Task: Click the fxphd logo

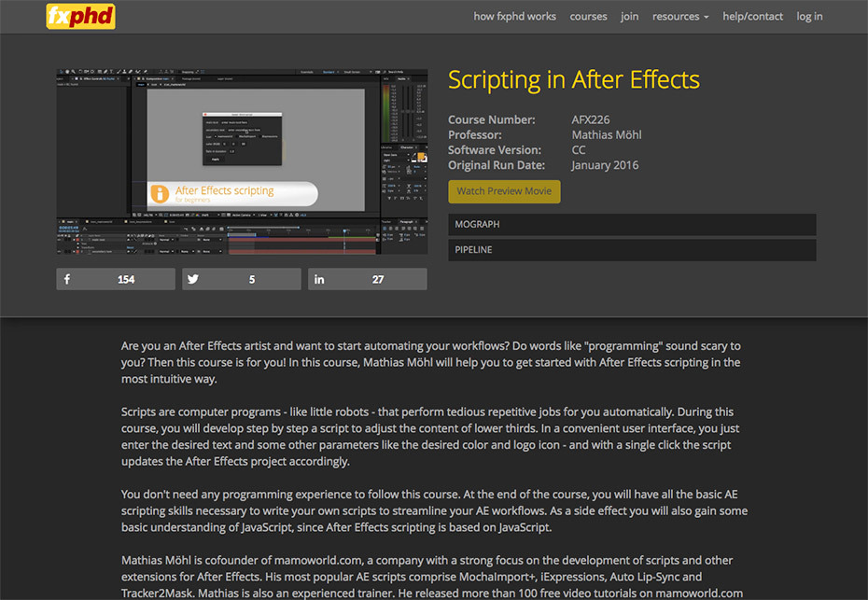Action: coord(80,16)
